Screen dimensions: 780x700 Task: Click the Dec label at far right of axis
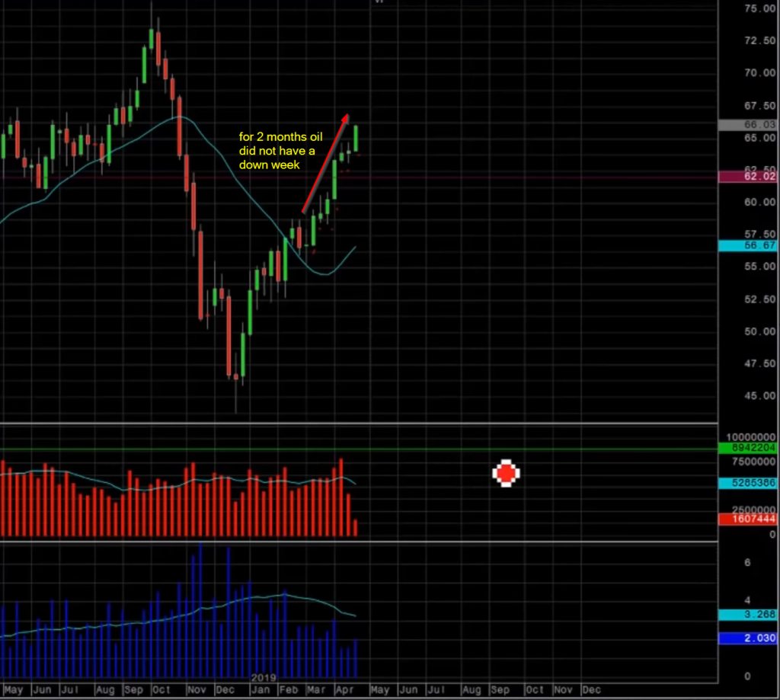[x=591, y=690]
